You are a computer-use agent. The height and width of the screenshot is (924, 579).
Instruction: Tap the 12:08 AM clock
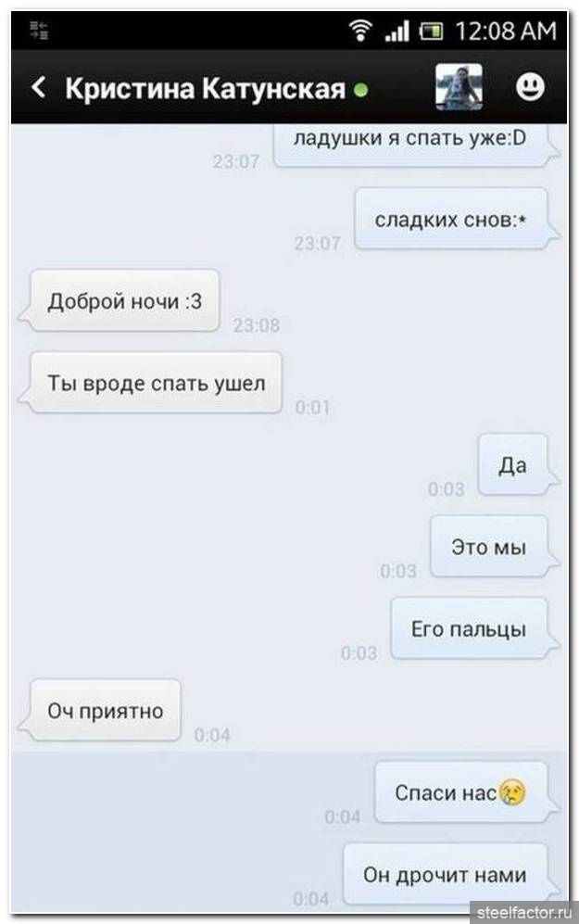(x=506, y=31)
